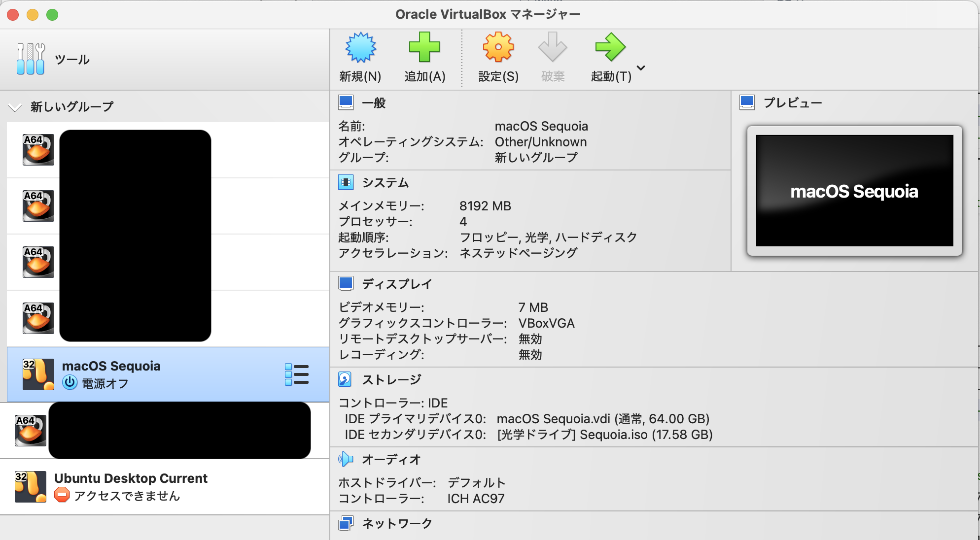Viewport: 980px width, 540px height.
Task: Click the 破棄 discard arrow icon
Action: tap(553, 47)
